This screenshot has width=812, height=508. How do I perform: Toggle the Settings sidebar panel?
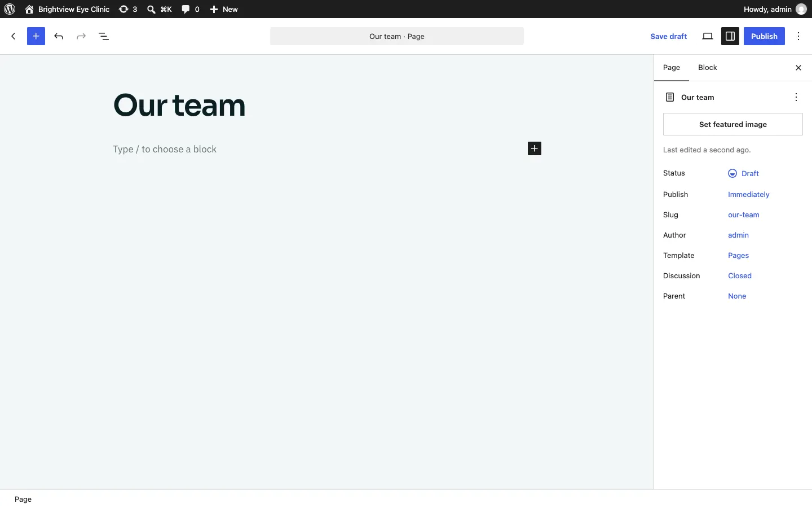click(731, 36)
